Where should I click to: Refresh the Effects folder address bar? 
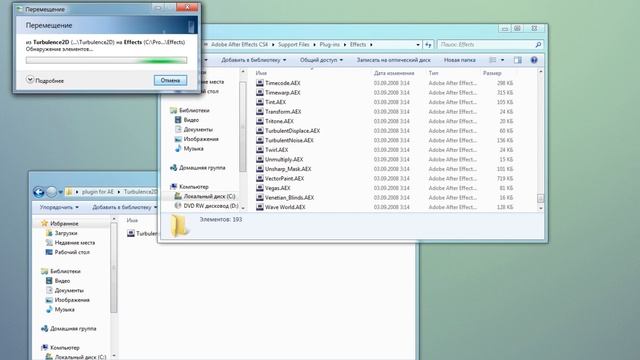(428, 44)
